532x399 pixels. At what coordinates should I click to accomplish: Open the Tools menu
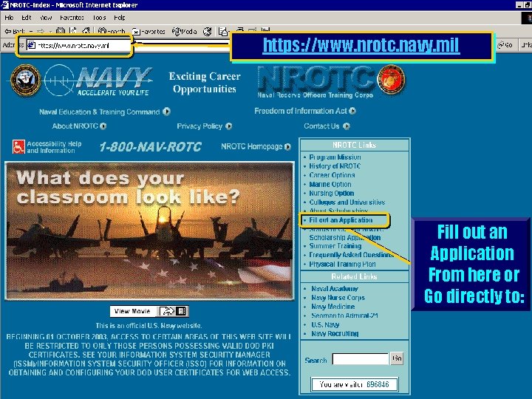click(100, 18)
